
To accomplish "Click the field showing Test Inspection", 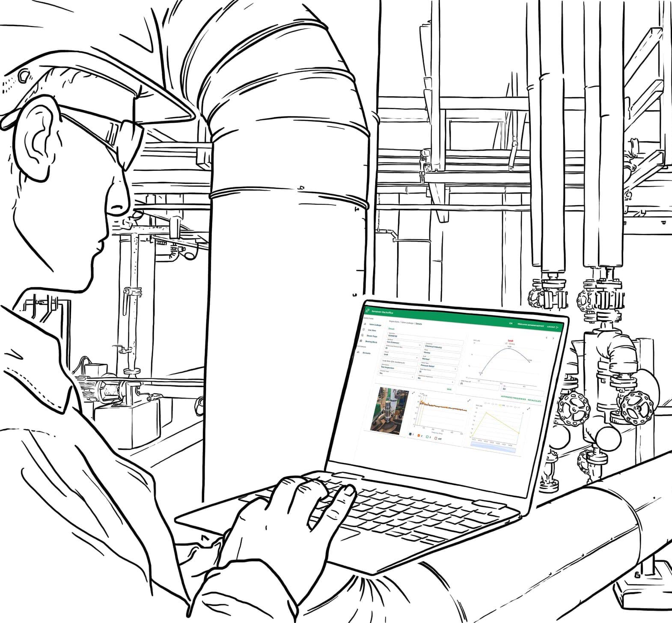I will click(x=398, y=368).
